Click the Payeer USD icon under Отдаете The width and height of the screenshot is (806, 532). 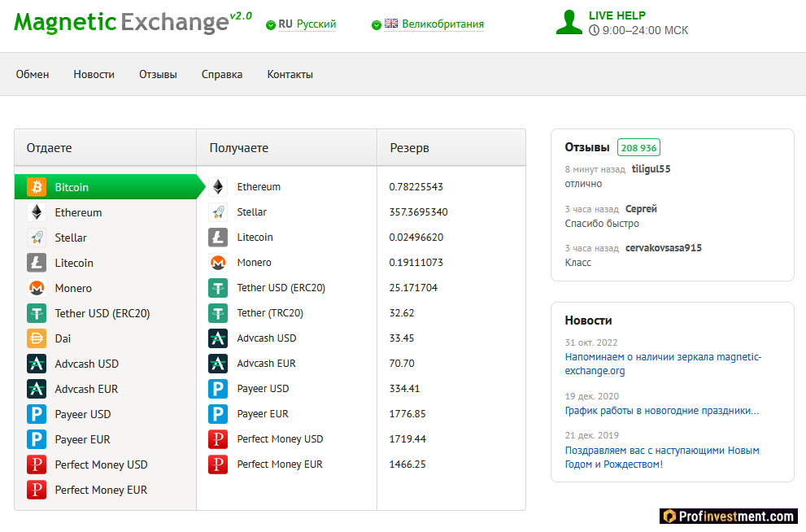pyautogui.click(x=37, y=414)
